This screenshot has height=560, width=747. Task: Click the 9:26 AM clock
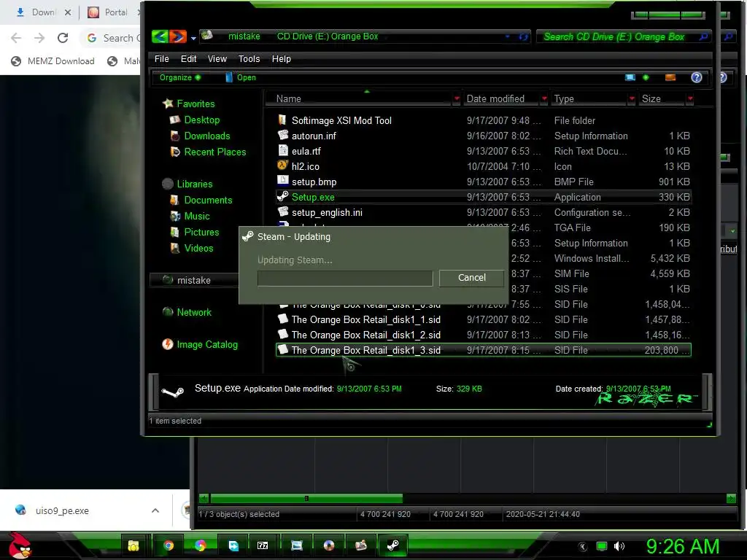click(682, 546)
